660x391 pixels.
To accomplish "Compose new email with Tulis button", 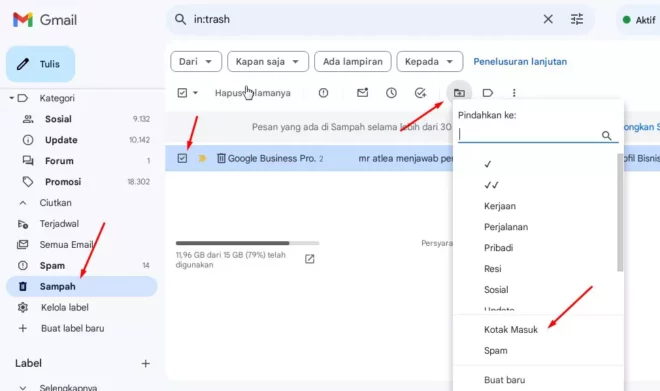I will click(40, 64).
